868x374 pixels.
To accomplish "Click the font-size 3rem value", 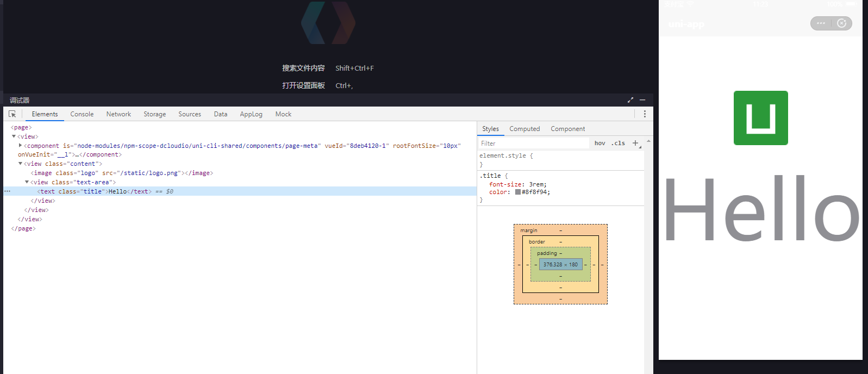I will [537, 184].
